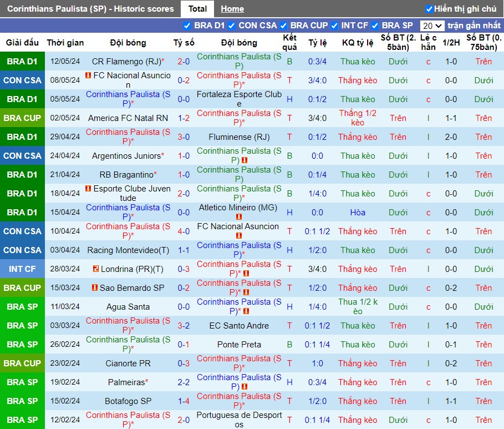Open Fortaleza Esporte Clube team link
Viewport: 504px width, 429px height.
(x=239, y=99)
